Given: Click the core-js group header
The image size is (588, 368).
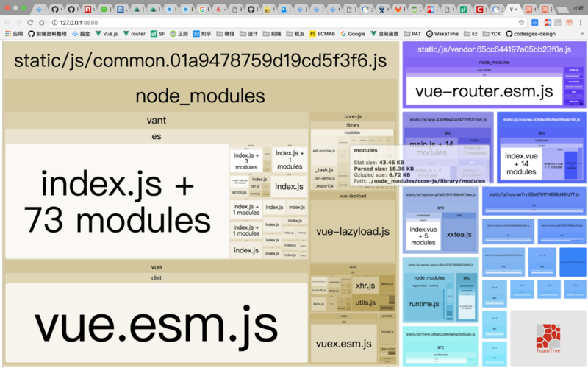Looking at the screenshot, I should [x=353, y=116].
